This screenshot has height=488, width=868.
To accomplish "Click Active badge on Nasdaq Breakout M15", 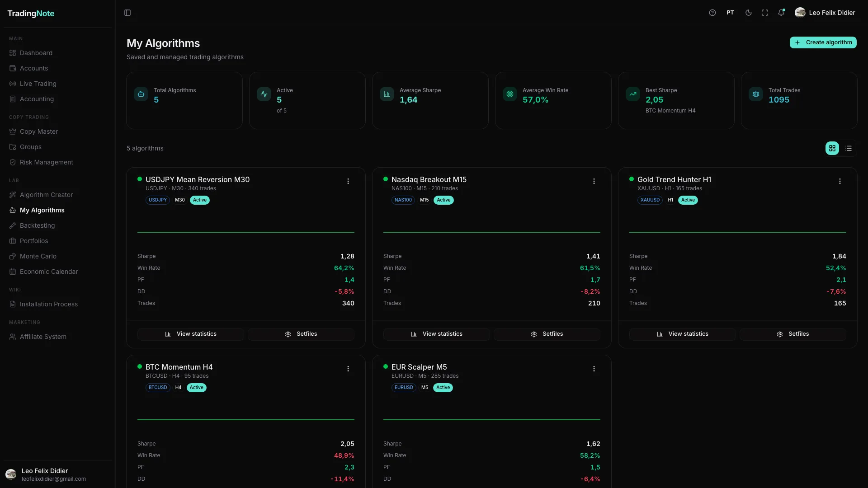I will coord(443,200).
